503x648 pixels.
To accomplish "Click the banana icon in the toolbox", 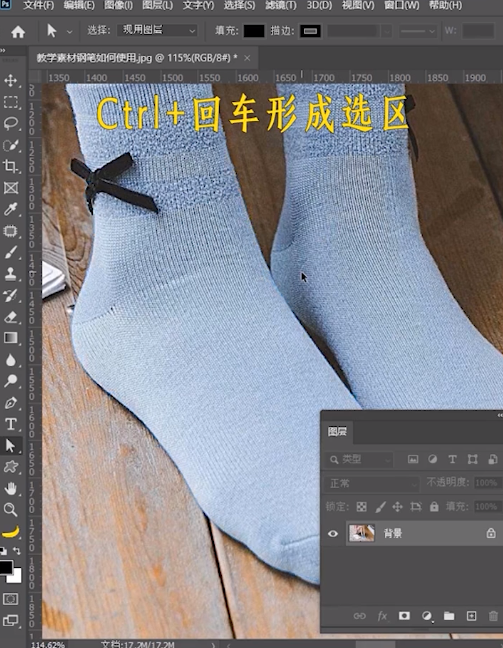I will click(11, 532).
